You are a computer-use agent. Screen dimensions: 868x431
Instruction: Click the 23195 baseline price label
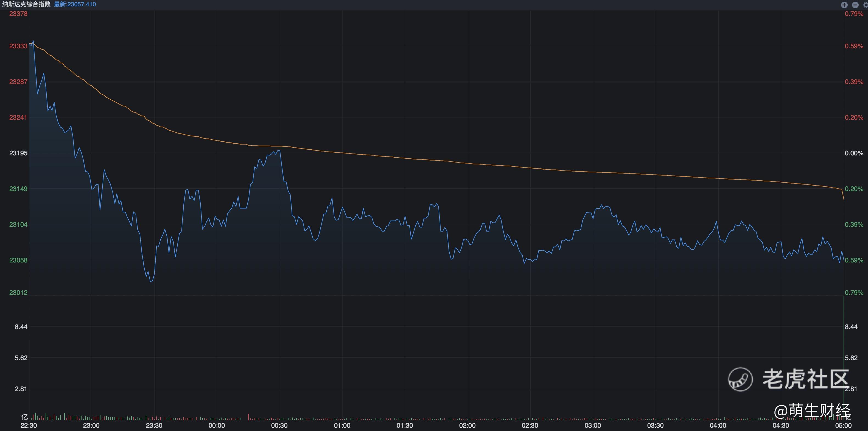(18, 153)
